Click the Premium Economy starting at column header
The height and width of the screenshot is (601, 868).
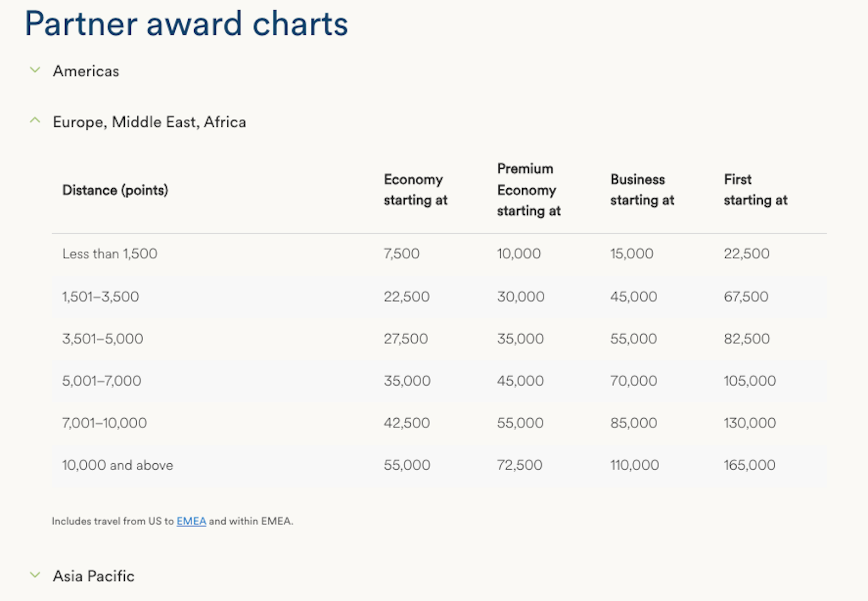click(528, 190)
